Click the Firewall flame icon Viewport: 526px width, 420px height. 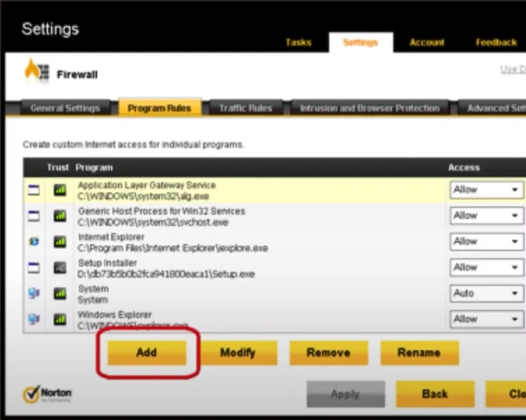point(37,70)
